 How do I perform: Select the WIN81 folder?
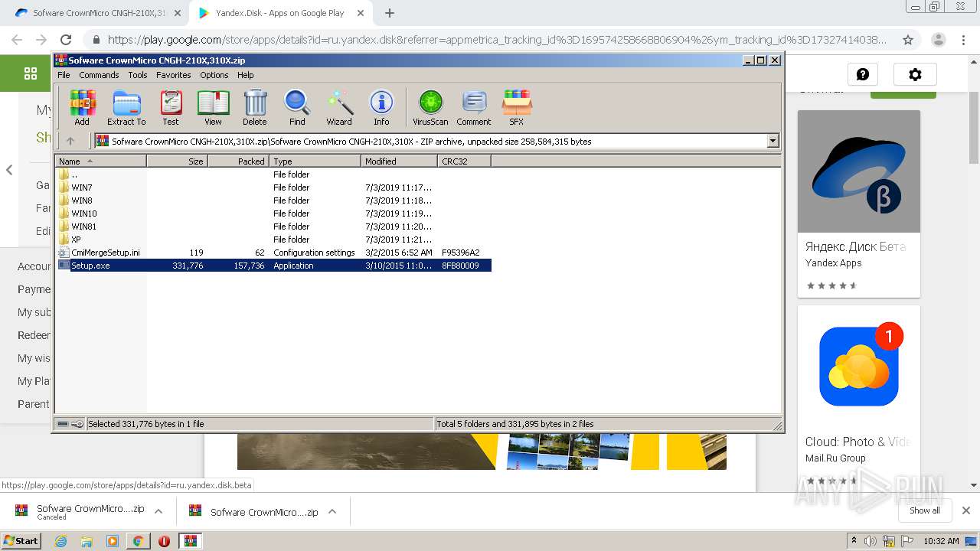(x=273, y=227)
